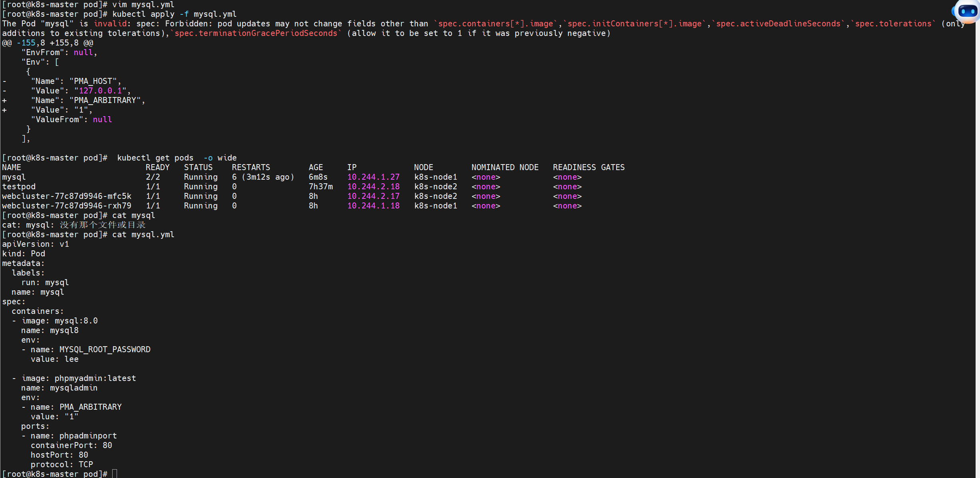Click the "kubectl get pods -o wide" command
This screenshot has width=980, height=478.
tap(177, 158)
